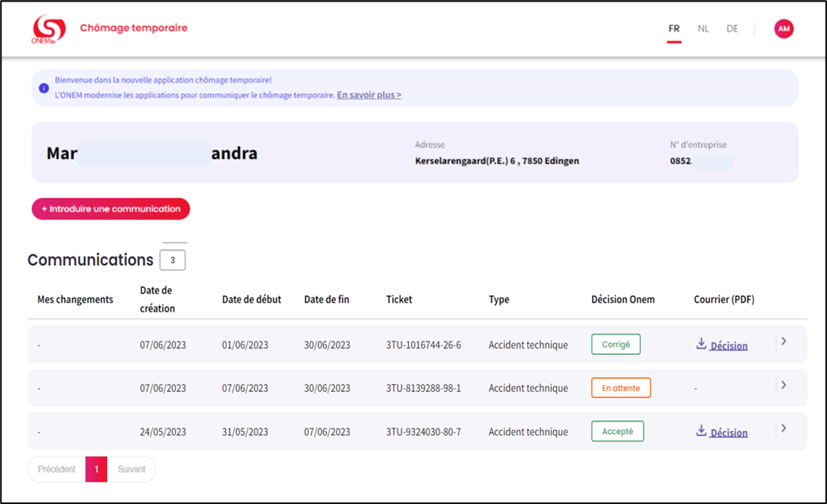Image resolution: width=827 pixels, height=504 pixels.
Task: Expand row for ticket 3TU-8139288-98-1
Action: [783, 386]
